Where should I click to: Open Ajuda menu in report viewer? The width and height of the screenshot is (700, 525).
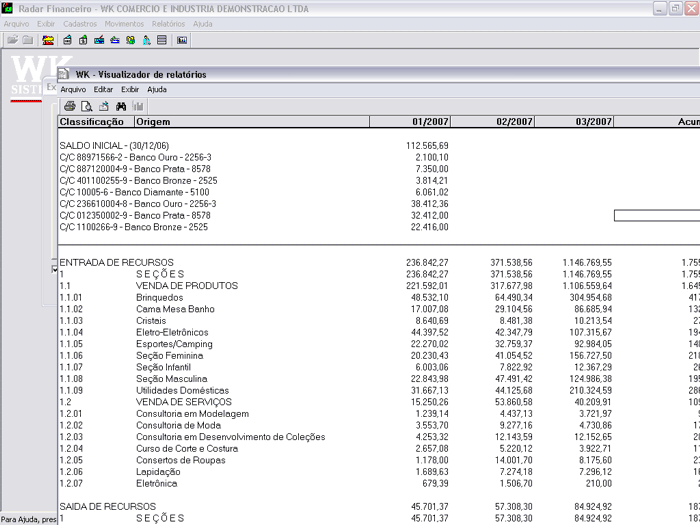tap(157, 90)
